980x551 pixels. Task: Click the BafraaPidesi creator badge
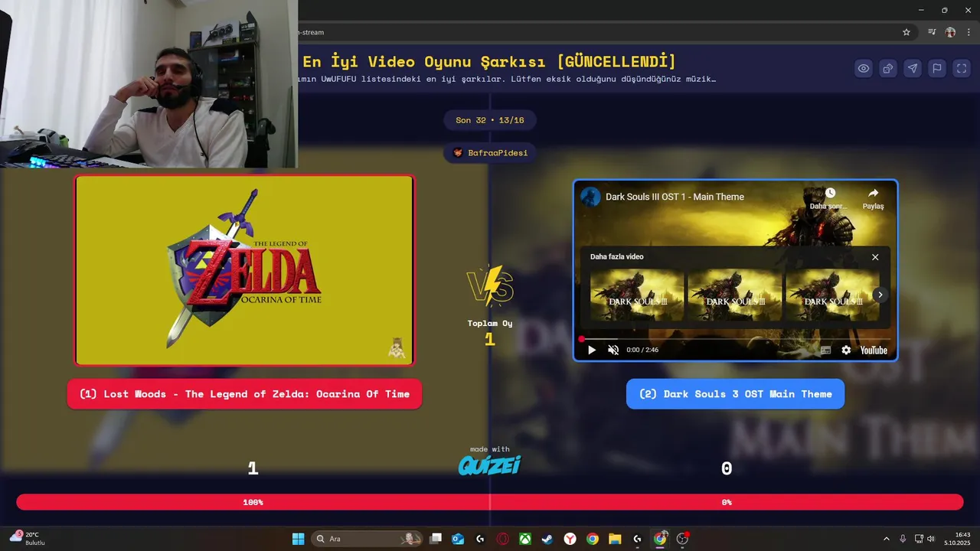(x=490, y=152)
